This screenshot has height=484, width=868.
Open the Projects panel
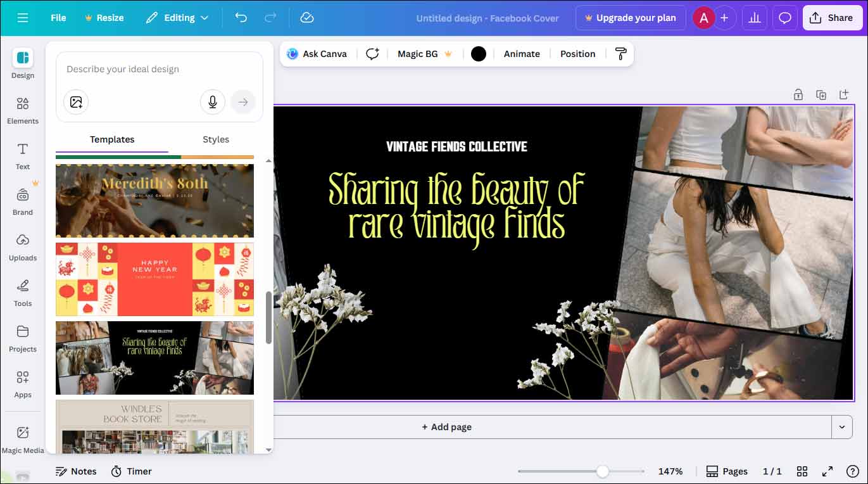click(x=22, y=339)
